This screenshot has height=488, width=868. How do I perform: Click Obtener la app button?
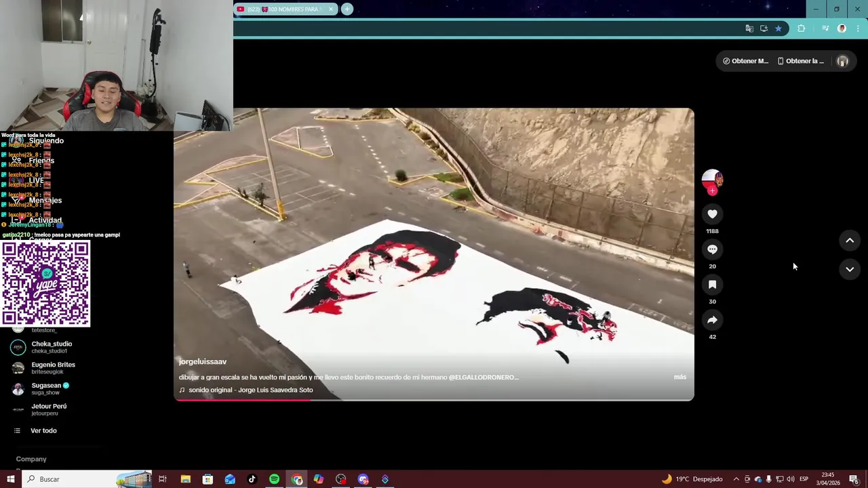801,61
